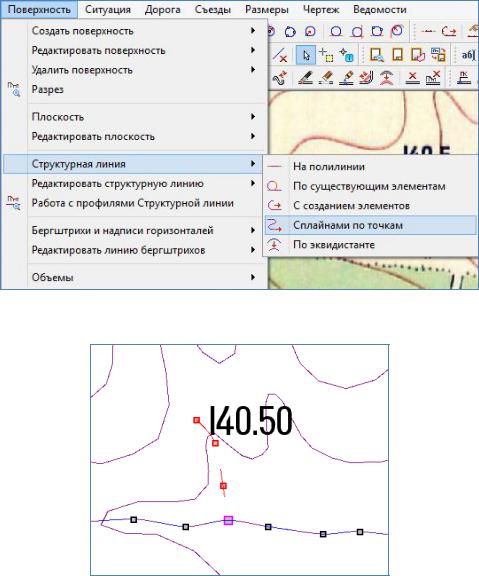This screenshot has height=576, width=479.
Task: Select the blue pen on line icon
Action: [346, 78]
